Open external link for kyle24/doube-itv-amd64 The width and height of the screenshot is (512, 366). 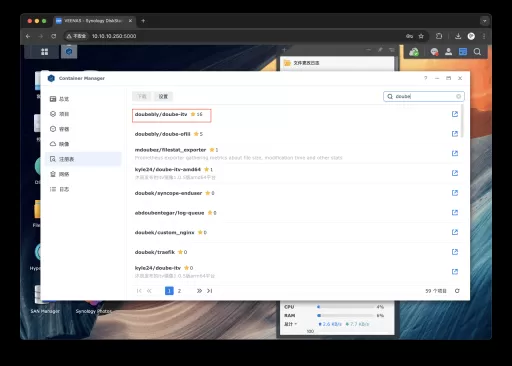click(455, 173)
